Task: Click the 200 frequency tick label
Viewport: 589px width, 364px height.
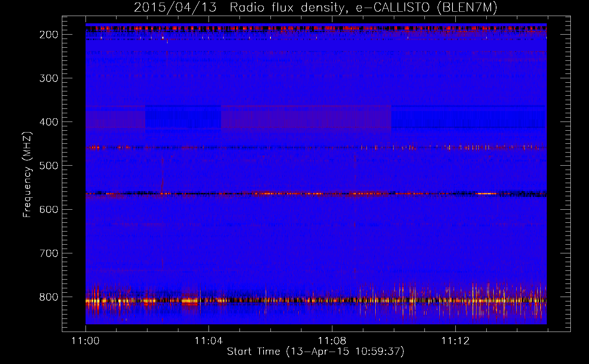Action: (49, 35)
